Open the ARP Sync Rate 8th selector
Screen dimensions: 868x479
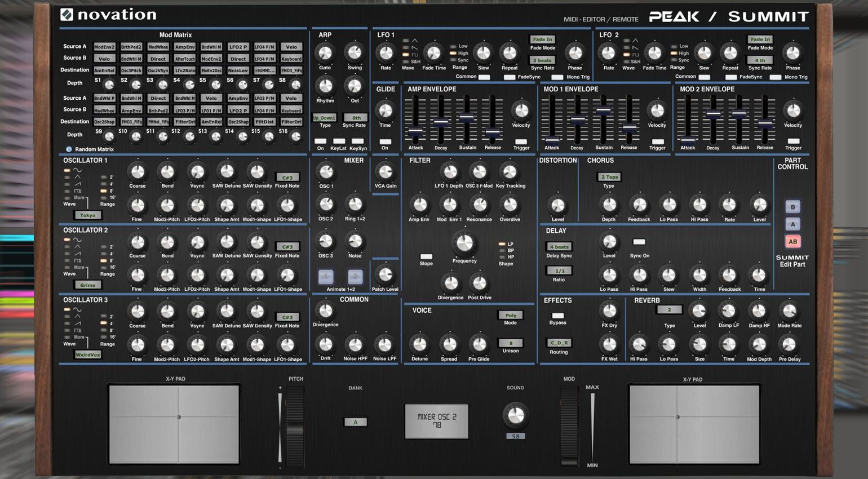[x=356, y=118]
